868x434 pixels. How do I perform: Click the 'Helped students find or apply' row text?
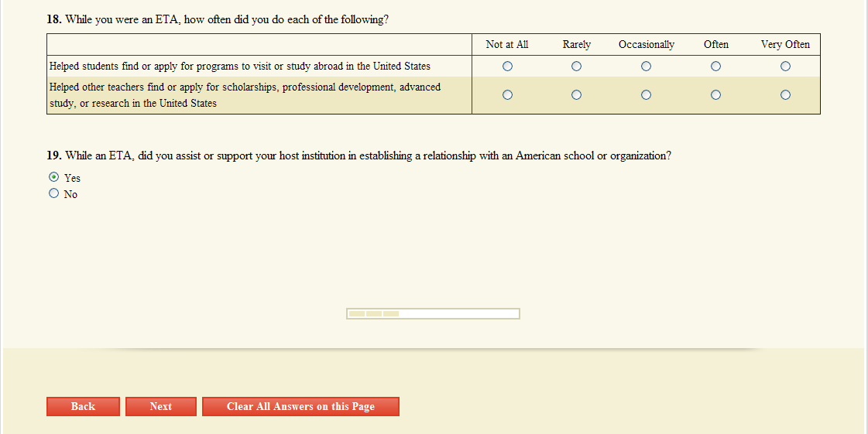(x=240, y=67)
